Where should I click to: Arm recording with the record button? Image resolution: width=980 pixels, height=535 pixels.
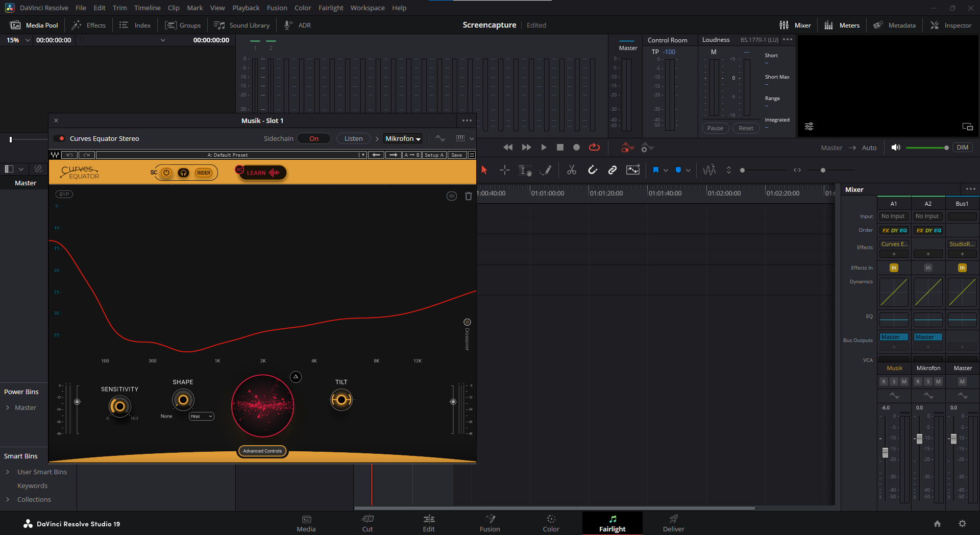click(x=576, y=148)
